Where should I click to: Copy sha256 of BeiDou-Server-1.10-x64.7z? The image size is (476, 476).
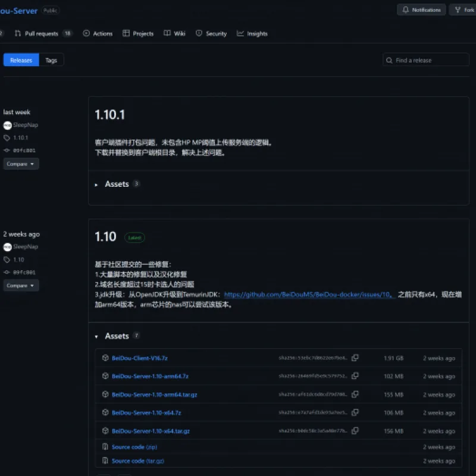click(x=355, y=412)
